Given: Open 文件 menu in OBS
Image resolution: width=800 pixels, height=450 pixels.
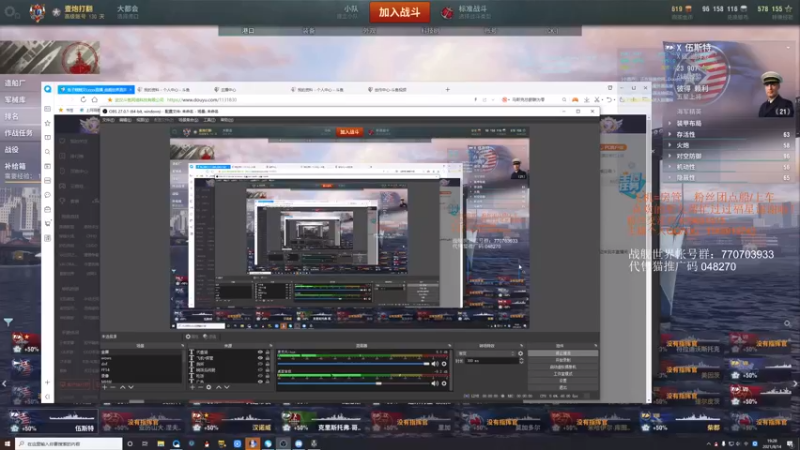Looking at the screenshot, I should pyautogui.click(x=108, y=120).
